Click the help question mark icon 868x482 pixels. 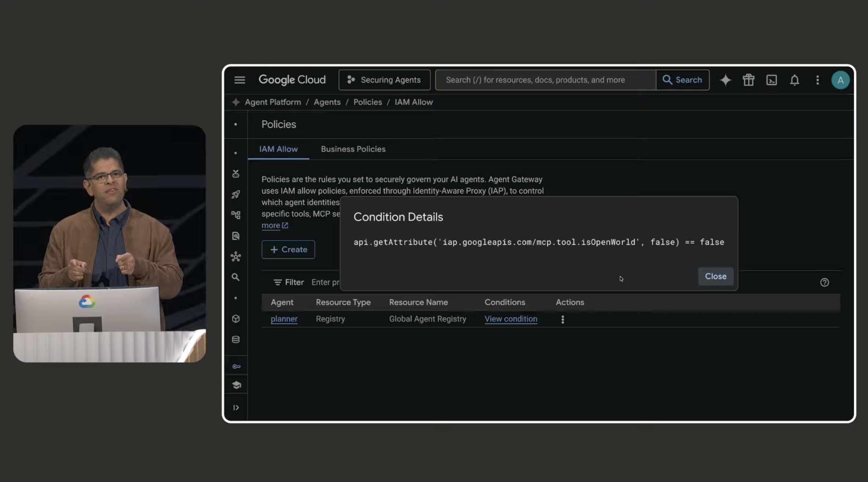(x=824, y=282)
